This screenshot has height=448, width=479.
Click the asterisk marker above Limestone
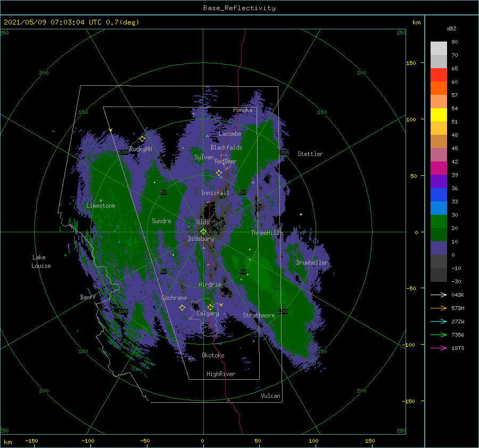tap(101, 201)
